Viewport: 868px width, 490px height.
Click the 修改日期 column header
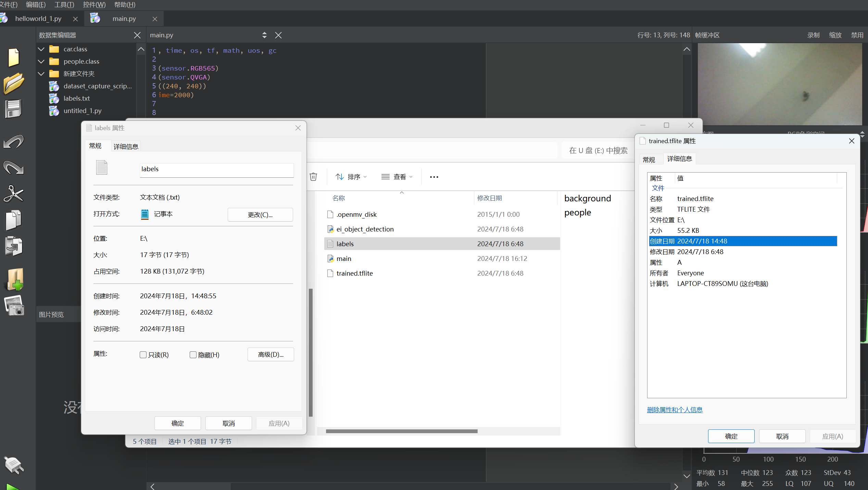(490, 198)
